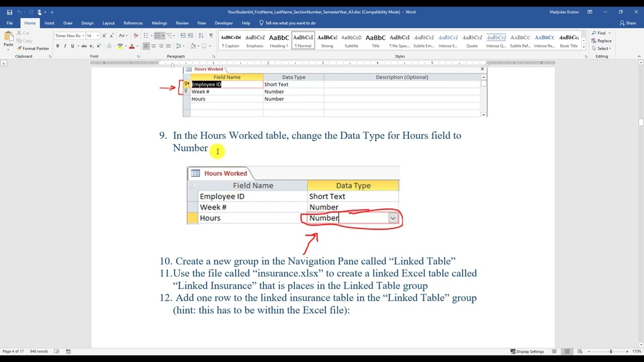The height and width of the screenshot is (362, 644).
Task: Decrease font size with Shrink Font
Action: [111, 36]
